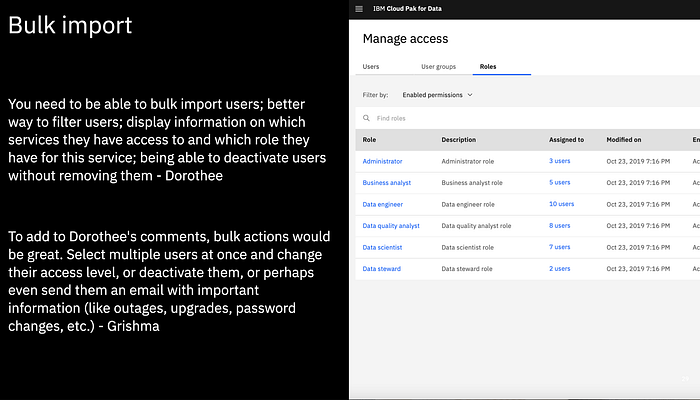
Task: Open the Business analyst role
Action: [386, 183]
